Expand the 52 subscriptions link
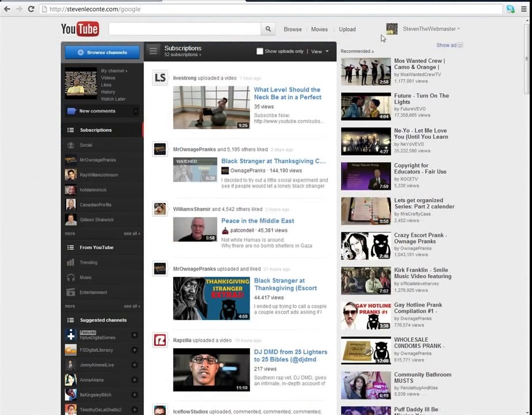532x415 pixels. pyautogui.click(x=183, y=55)
